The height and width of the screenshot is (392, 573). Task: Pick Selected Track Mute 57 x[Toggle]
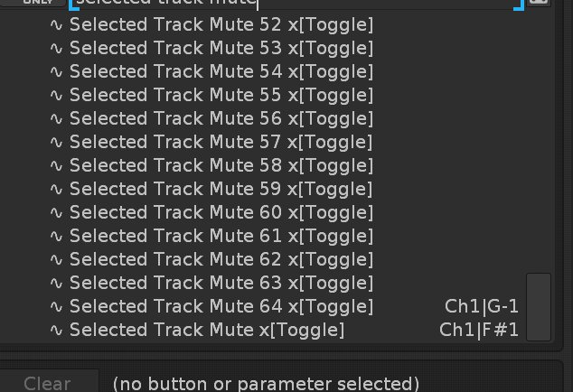(221, 142)
